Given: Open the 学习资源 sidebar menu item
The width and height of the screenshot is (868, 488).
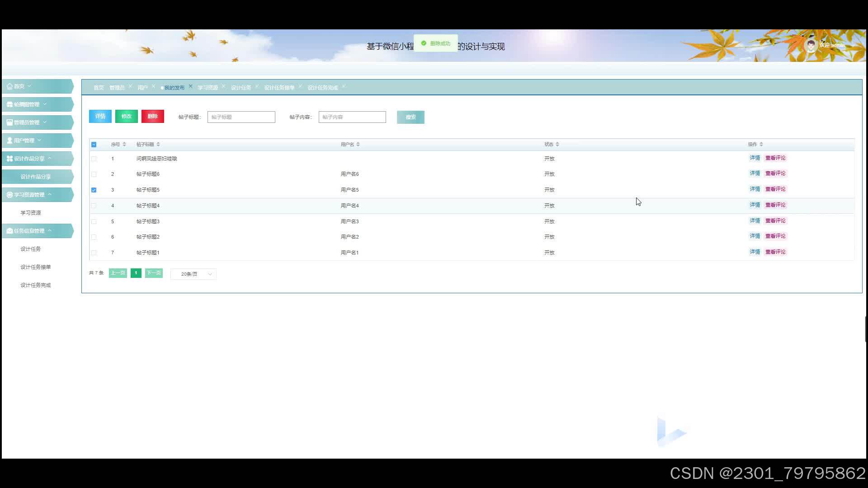Looking at the screenshot, I should click(x=31, y=213).
